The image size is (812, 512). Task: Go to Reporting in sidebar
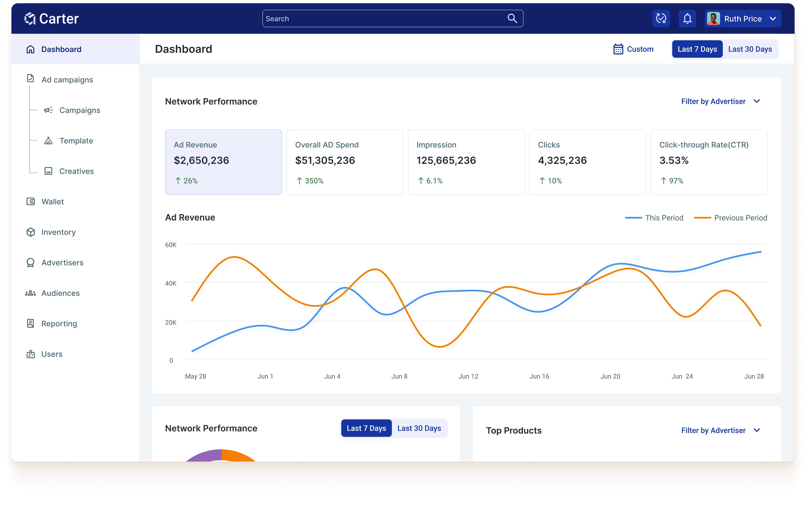tap(59, 324)
